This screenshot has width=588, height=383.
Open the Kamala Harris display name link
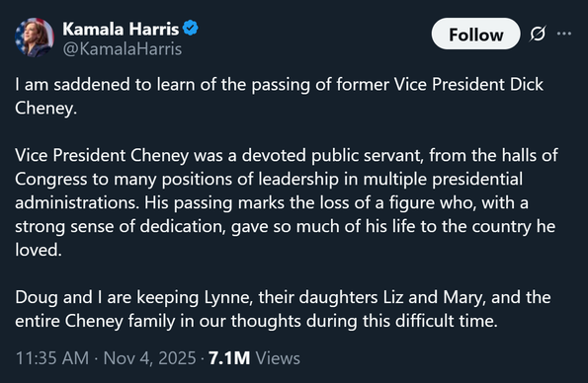[x=121, y=29]
